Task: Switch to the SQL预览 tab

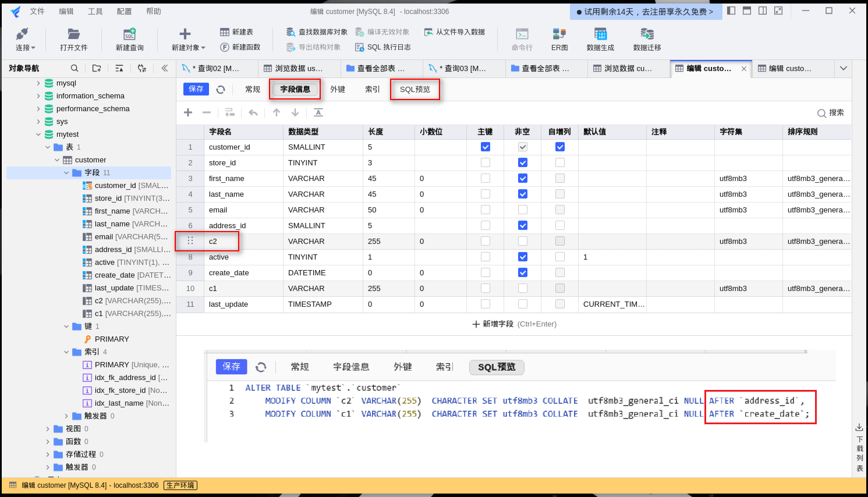Action: 414,89
